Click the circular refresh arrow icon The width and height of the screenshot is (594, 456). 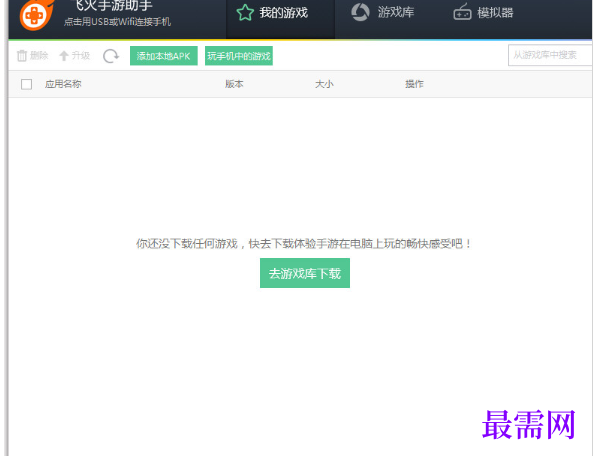tap(111, 56)
